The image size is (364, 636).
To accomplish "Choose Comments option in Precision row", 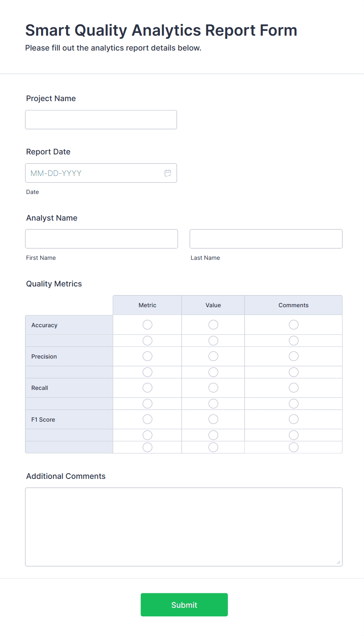I will tap(294, 356).
